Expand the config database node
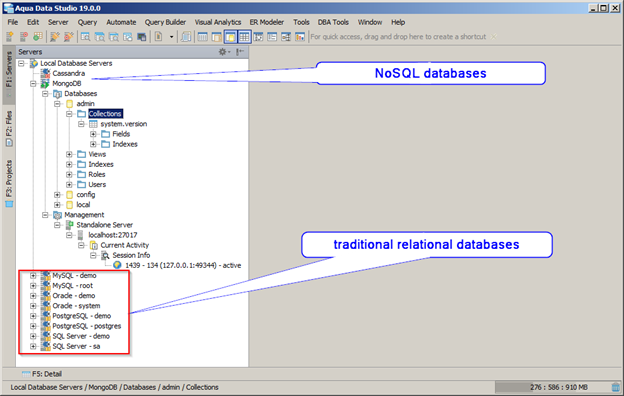 pos(57,195)
